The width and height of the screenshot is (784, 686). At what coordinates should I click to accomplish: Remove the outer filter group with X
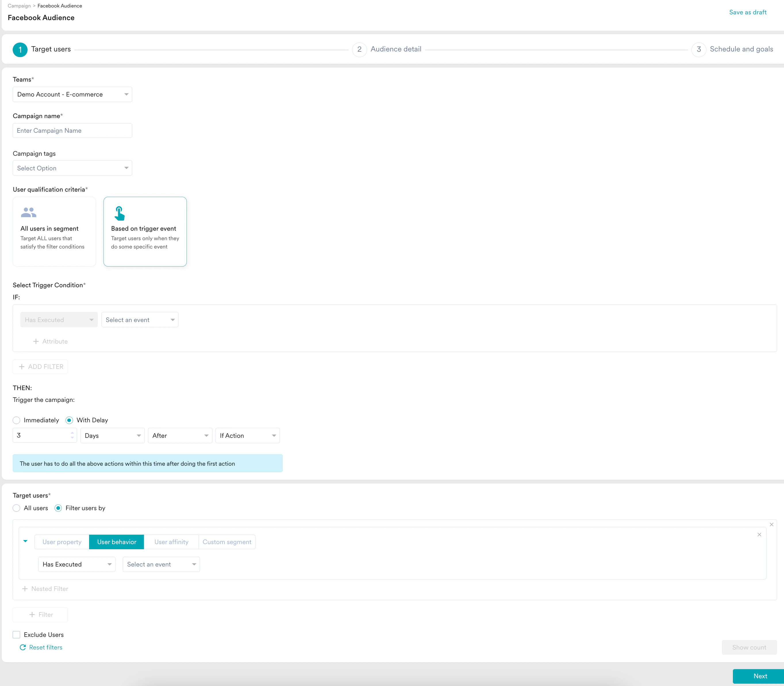coord(771,525)
